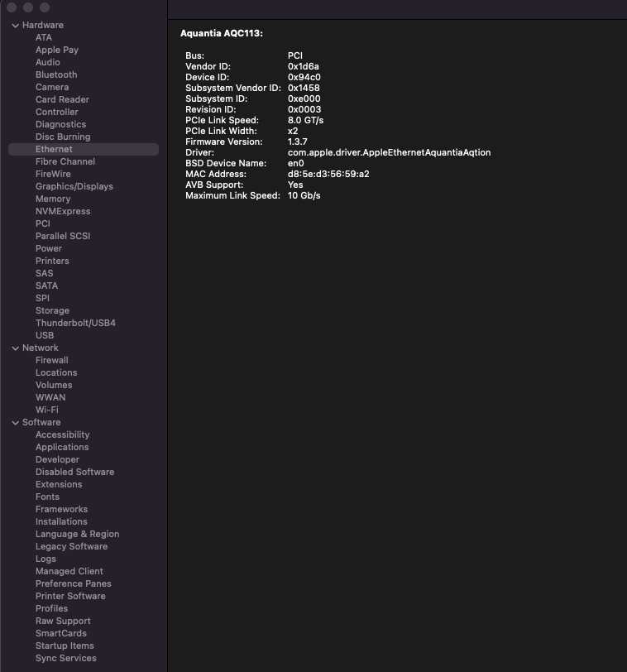Collapse the Hardware section chevron
627x672 pixels.
click(x=16, y=26)
